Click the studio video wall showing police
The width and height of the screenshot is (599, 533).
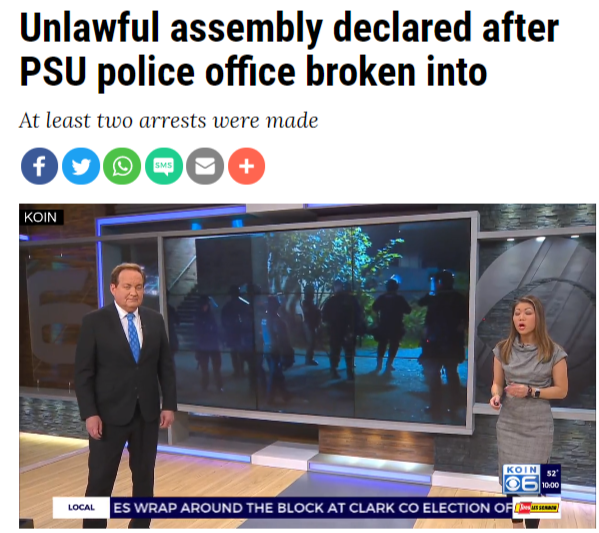pos(319,321)
